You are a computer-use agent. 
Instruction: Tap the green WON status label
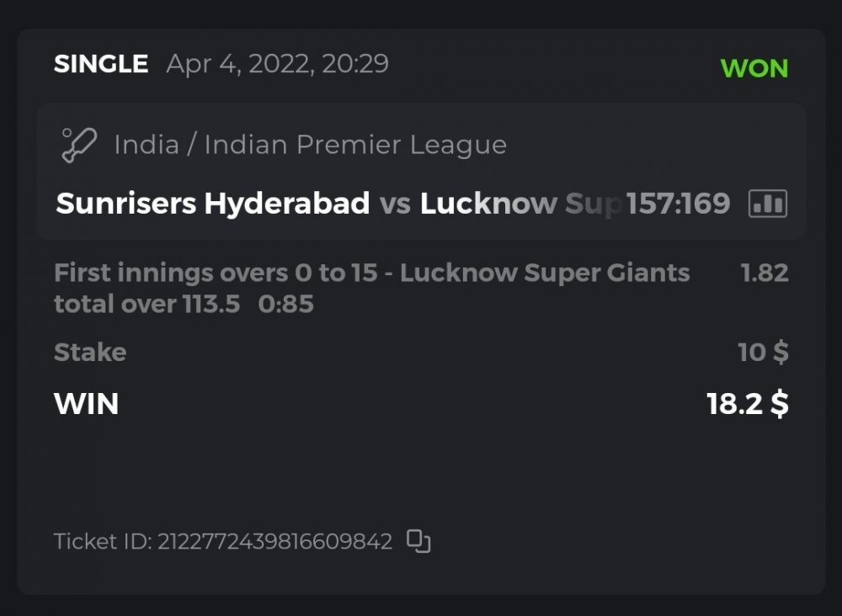click(754, 68)
